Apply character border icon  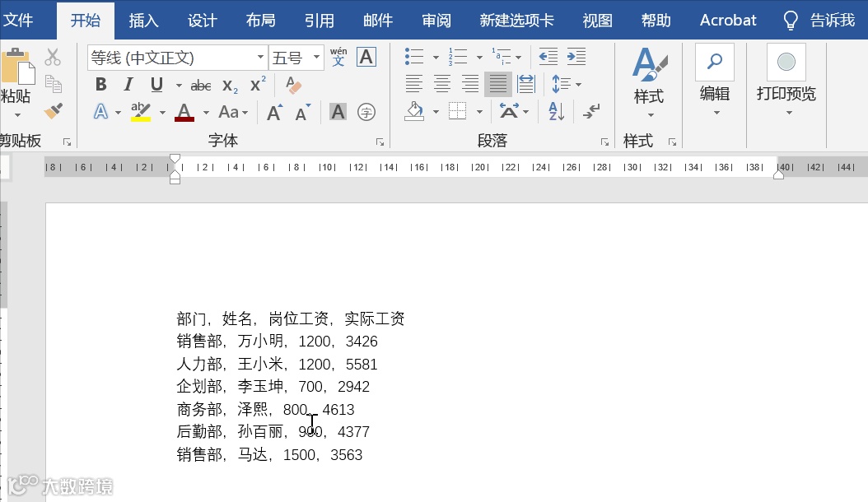366,57
